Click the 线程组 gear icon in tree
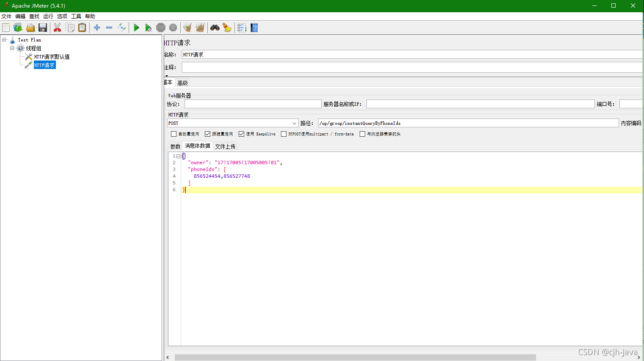644x361 pixels. point(21,48)
